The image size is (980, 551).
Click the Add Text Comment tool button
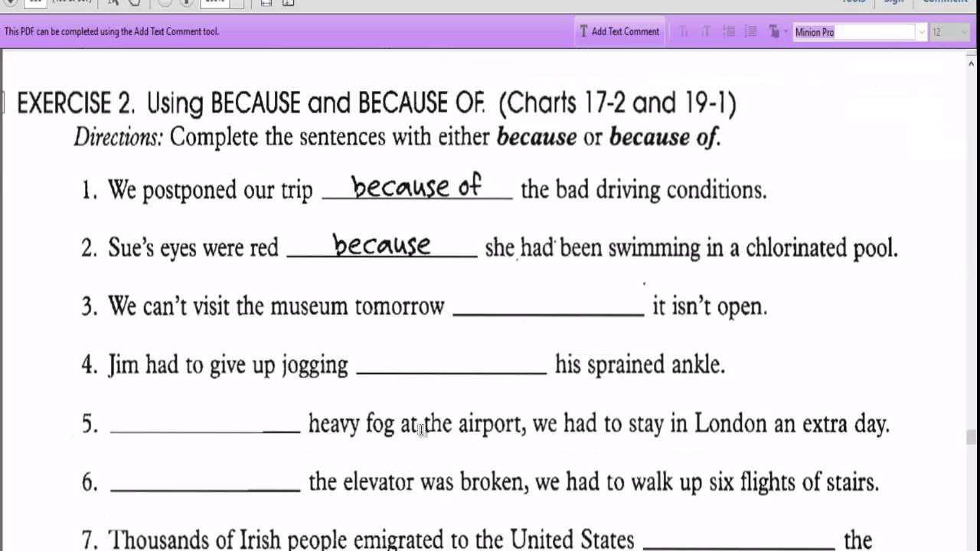pyautogui.click(x=619, y=31)
